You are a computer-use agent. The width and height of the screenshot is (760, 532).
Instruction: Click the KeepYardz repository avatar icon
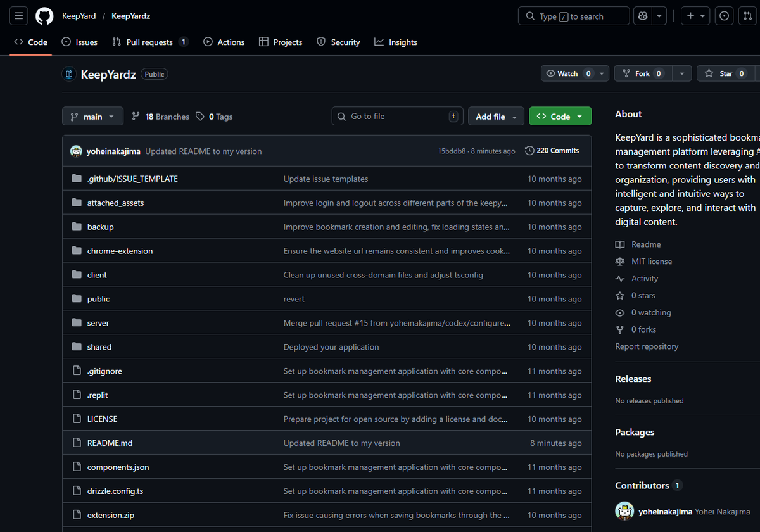pyautogui.click(x=69, y=74)
